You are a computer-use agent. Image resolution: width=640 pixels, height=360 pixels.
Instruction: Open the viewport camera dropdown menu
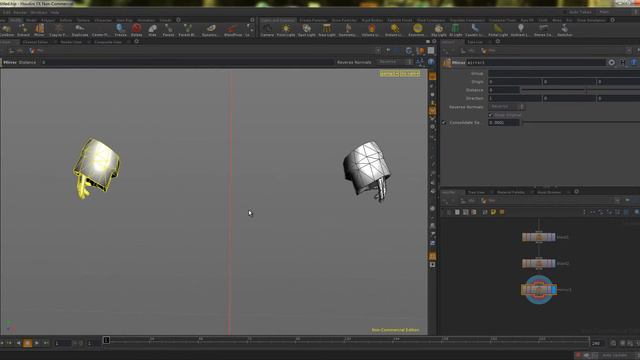coord(410,74)
